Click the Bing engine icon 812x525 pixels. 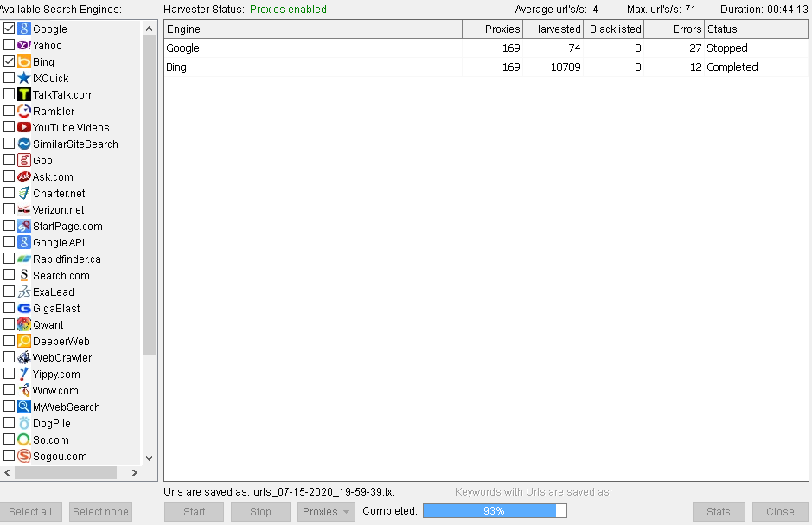24,61
